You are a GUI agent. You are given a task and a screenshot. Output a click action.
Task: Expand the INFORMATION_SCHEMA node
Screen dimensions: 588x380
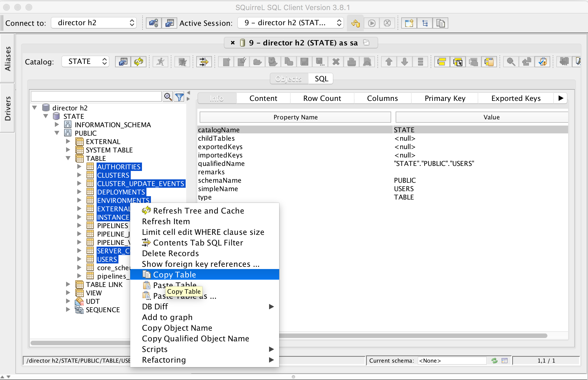tap(57, 124)
